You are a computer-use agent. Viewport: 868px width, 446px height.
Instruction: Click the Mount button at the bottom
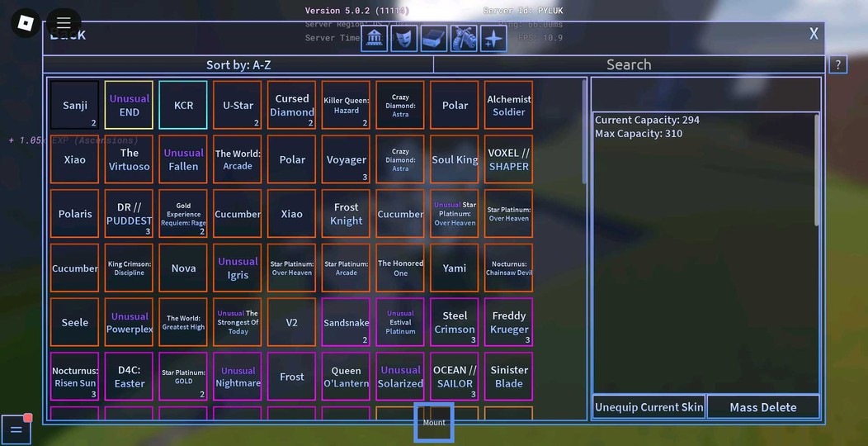[x=434, y=422]
